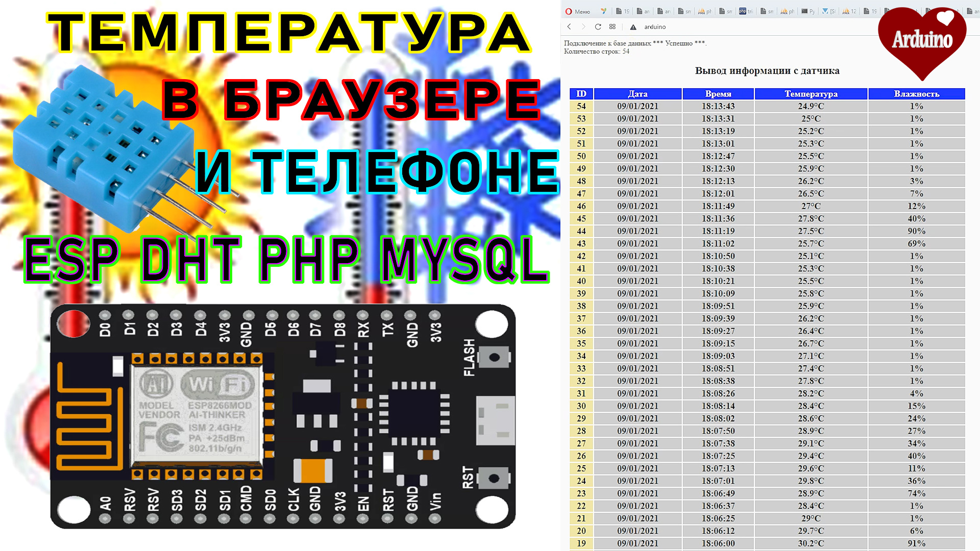The height and width of the screenshot is (551, 980).
Task: Click the 90% humidity cell in row 44
Action: [x=916, y=231]
